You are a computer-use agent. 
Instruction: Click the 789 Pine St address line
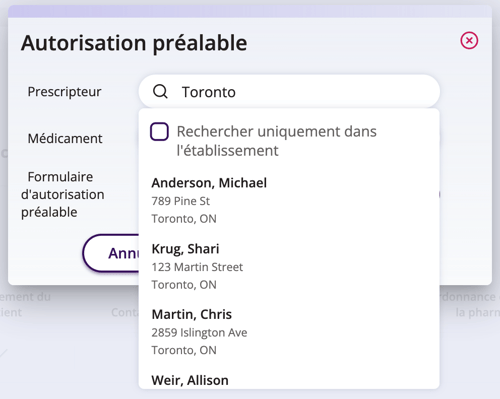coord(181,201)
